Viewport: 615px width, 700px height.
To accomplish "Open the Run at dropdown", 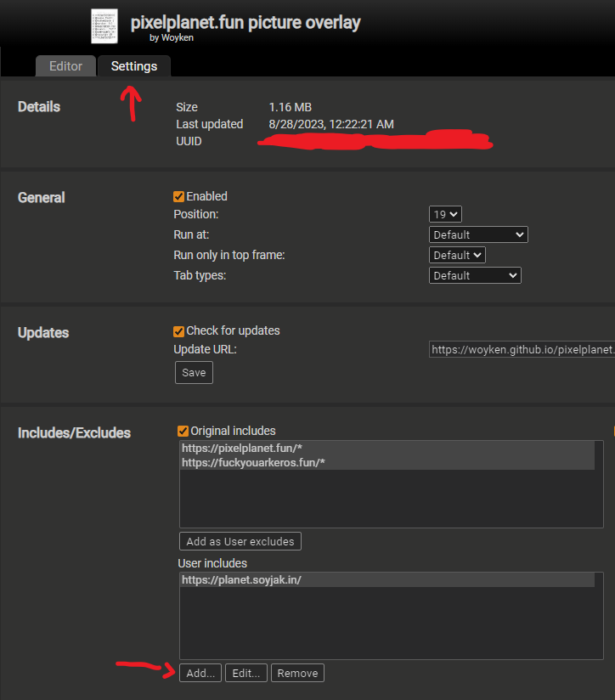I will click(478, 234).
